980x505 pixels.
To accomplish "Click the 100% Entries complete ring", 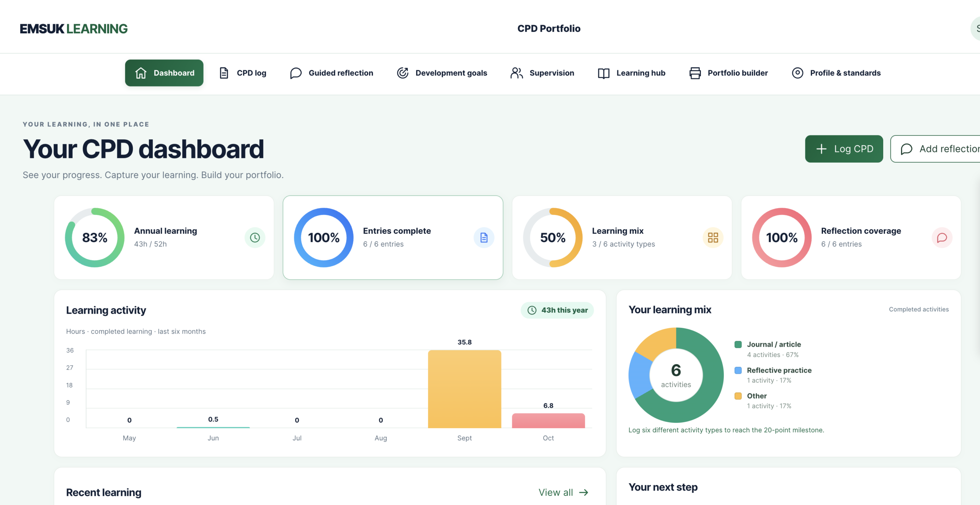I will click(323, 238).
